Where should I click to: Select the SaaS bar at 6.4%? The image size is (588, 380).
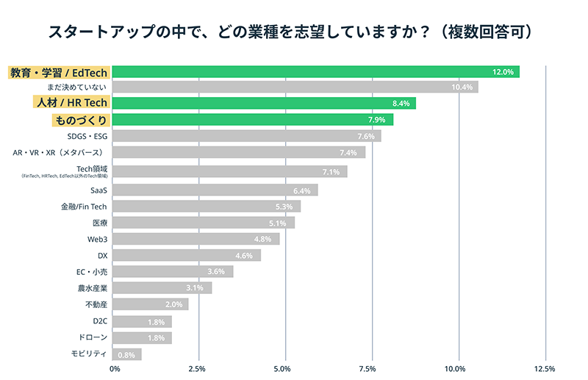pyautogui.click(x=215, y=190)
